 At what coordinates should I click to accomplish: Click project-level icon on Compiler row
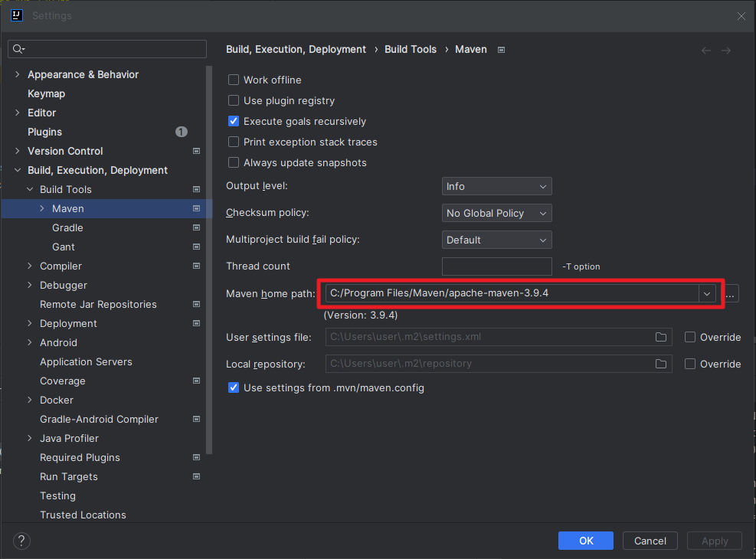[x=196, y=266]
